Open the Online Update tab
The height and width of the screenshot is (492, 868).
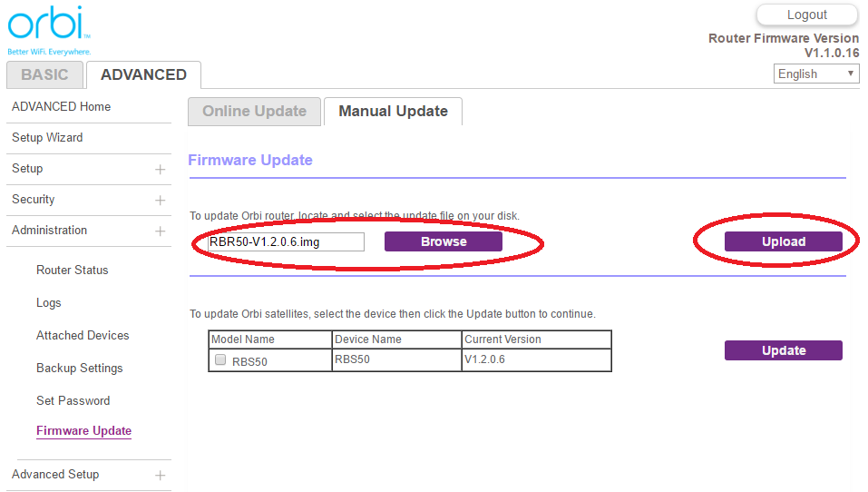click(255, 112)
